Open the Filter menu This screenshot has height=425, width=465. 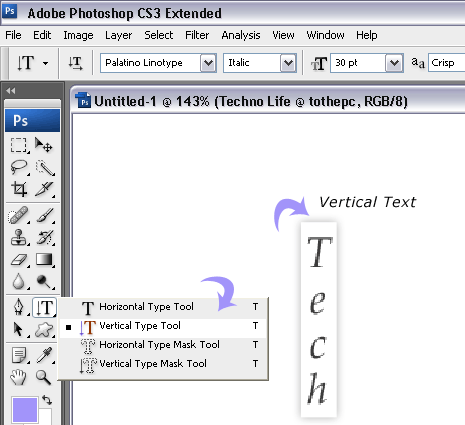(x=197, y=35)
